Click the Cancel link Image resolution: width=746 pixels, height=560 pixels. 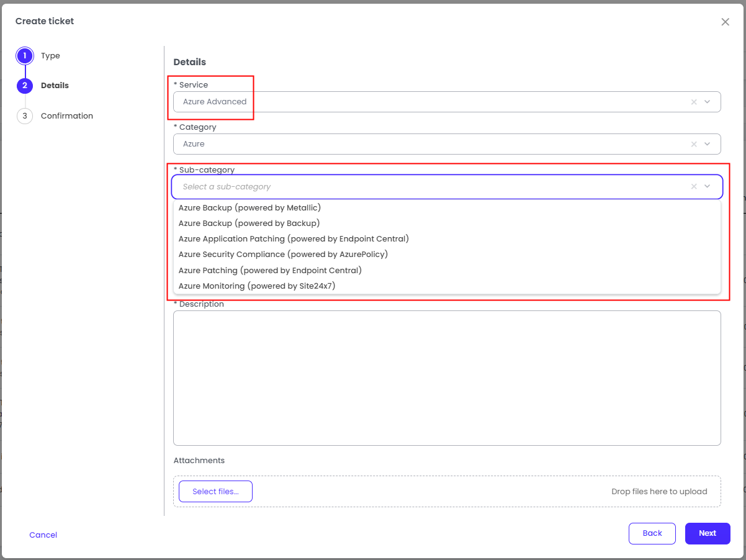(x=43, y=535)
